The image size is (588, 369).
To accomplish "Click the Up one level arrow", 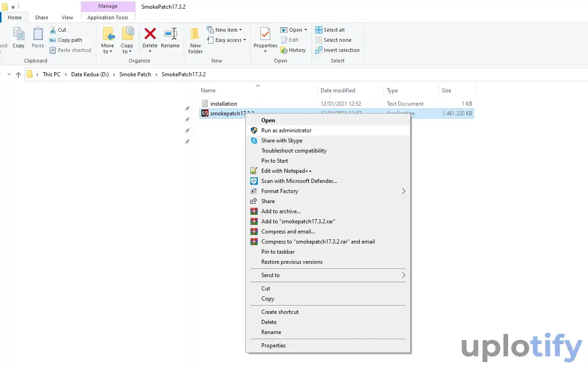I will [18, 74].
